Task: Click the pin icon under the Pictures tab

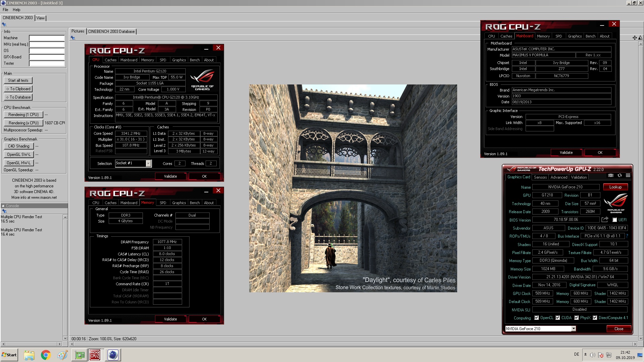Action: [73, 38]
